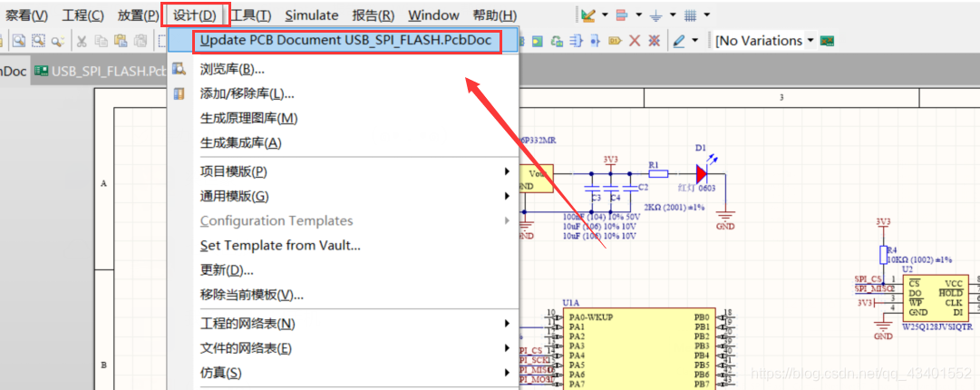Select the drawing utility tools icon
The image size is (980, 390).
click(x=587, y=15)
